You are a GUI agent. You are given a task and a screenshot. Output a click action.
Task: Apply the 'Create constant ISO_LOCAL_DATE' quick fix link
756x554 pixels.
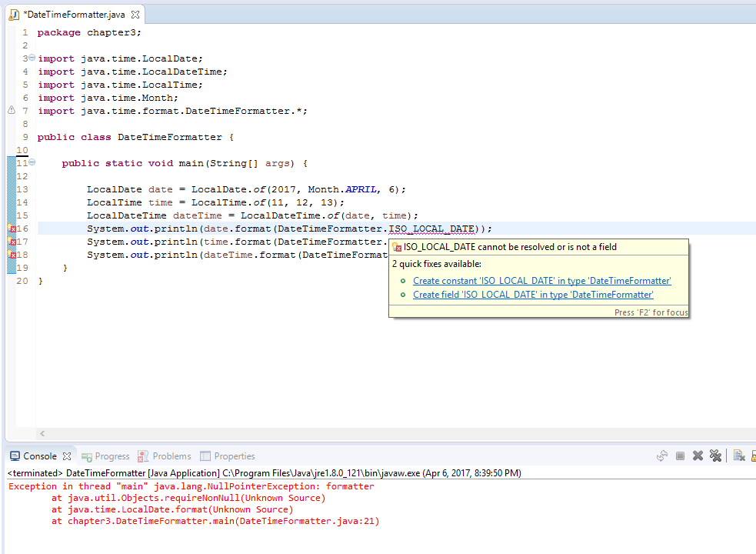click(x=542, y=281)
